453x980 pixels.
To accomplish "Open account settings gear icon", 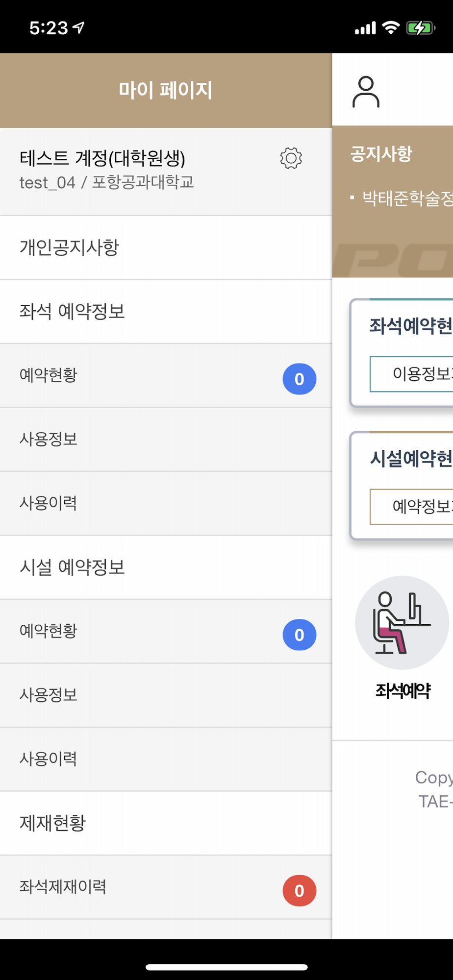I will 291,158.
